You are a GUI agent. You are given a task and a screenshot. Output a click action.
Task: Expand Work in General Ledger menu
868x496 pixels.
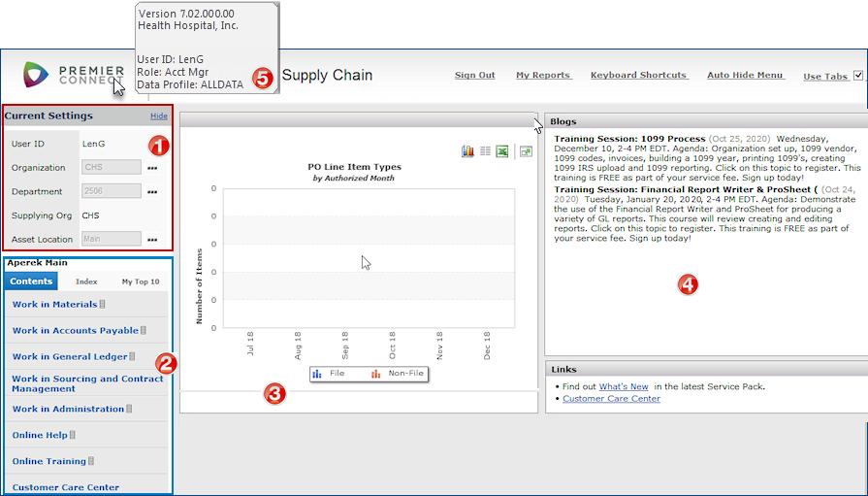[x=69, y=357]
